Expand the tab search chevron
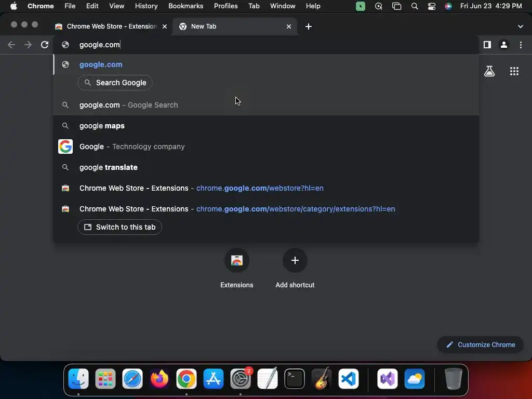This screenshot has width=532, height=399. 520,26
